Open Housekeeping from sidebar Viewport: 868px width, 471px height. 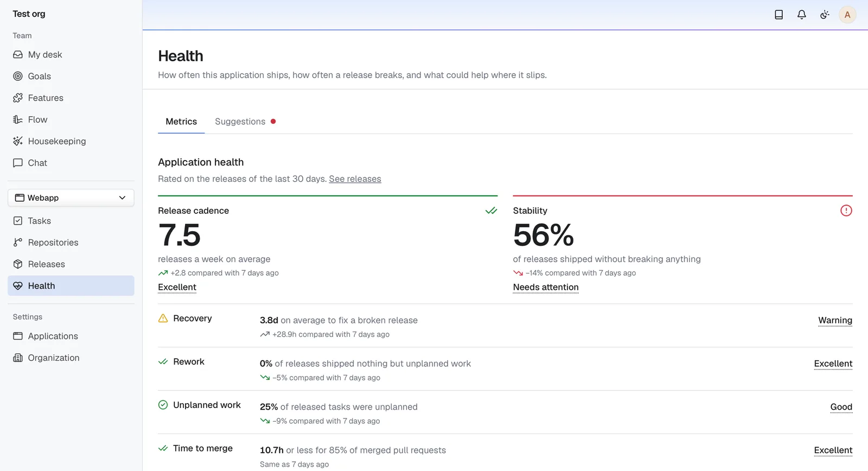point(71,142)
